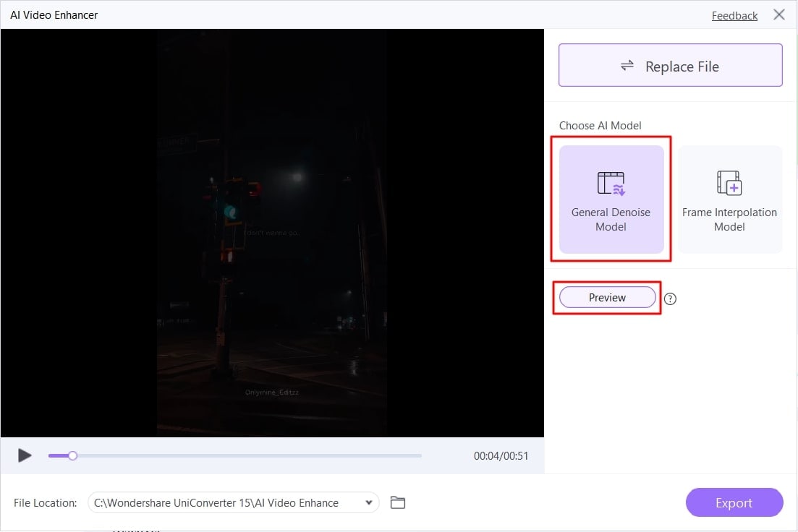This screenshot has width=798, height=532.
Task: Click the File Location label
Action: click(x=46, y=503)
